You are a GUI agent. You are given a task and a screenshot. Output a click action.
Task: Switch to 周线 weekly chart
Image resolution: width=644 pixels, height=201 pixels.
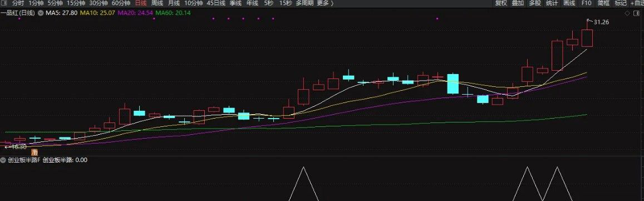158,3
